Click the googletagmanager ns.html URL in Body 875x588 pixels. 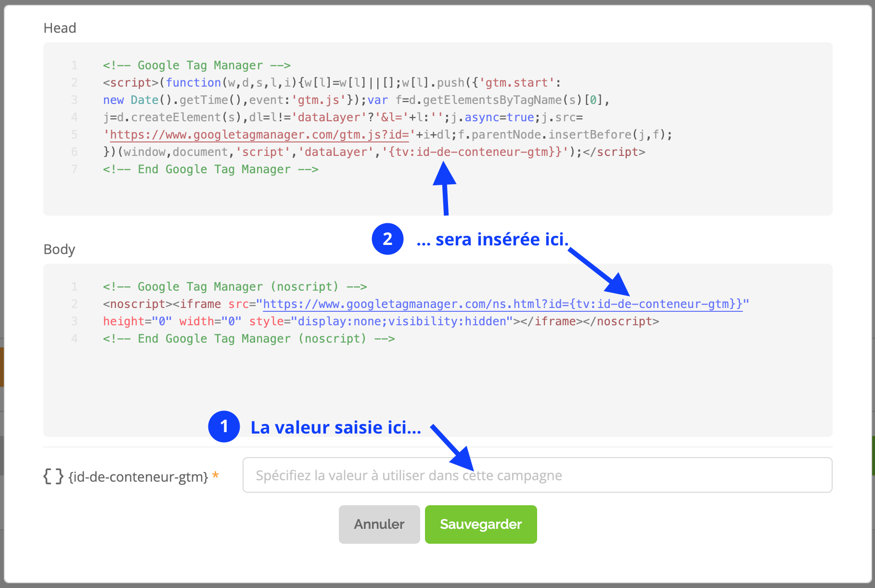click(502, 304)
